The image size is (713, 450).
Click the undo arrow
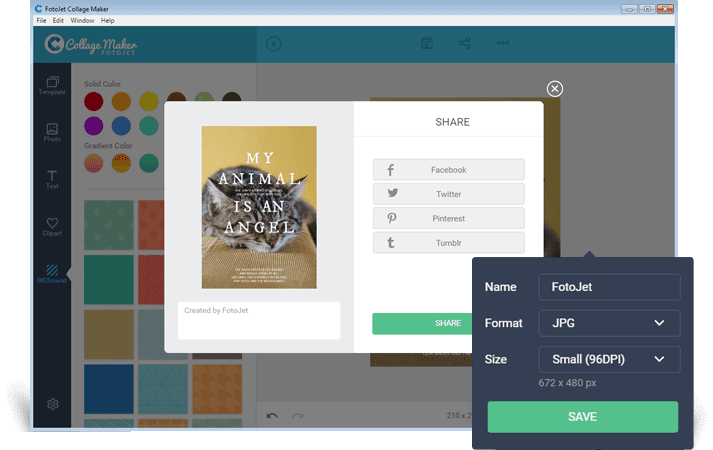pyautogui.click(x=272, y=415)
